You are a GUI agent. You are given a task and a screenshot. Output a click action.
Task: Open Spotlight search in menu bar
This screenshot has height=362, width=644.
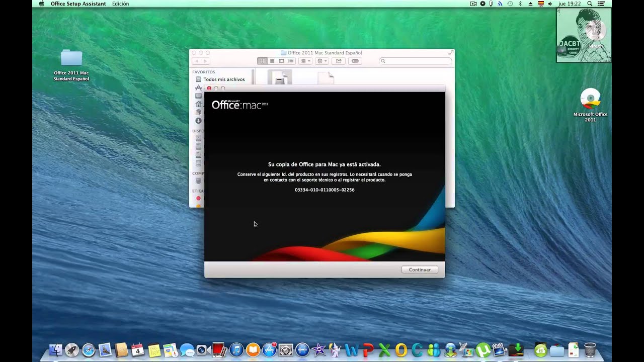point(590,4)
